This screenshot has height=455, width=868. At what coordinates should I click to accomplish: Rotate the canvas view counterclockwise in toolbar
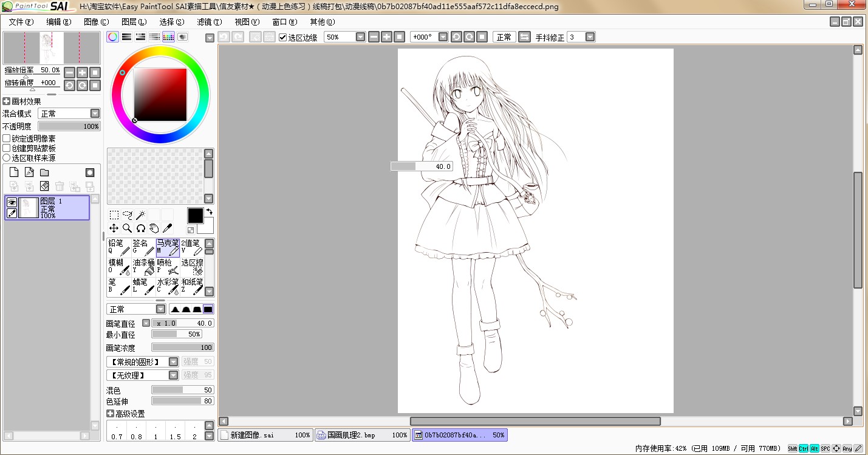(456, 37)
